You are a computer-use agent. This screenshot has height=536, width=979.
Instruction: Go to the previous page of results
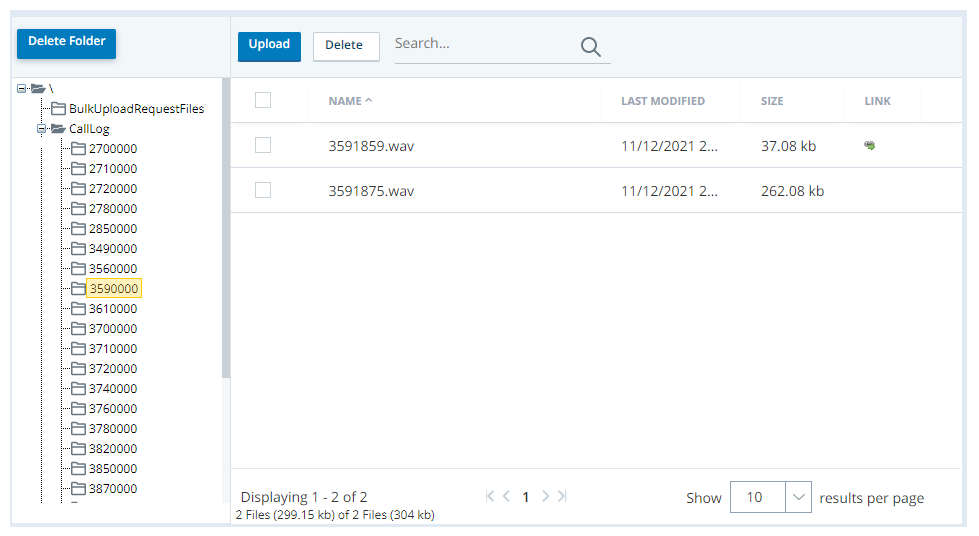tap(506, 496)
